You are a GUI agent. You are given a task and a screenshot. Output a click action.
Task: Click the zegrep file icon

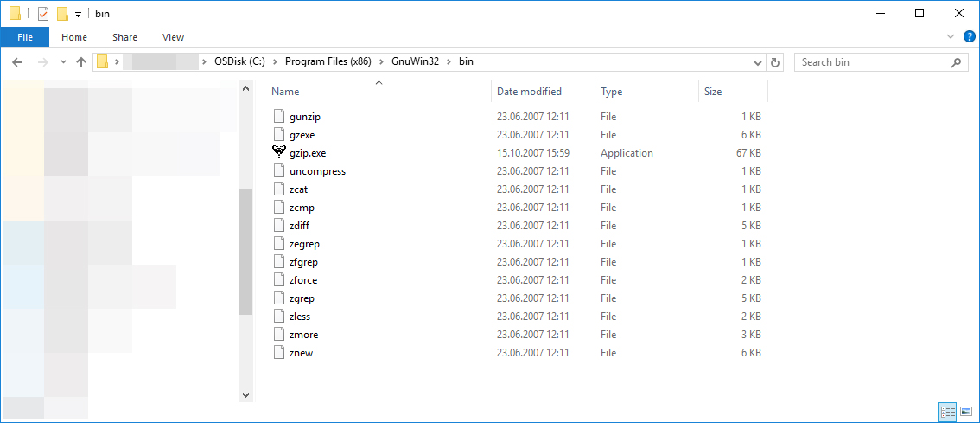tap(279, 243)
